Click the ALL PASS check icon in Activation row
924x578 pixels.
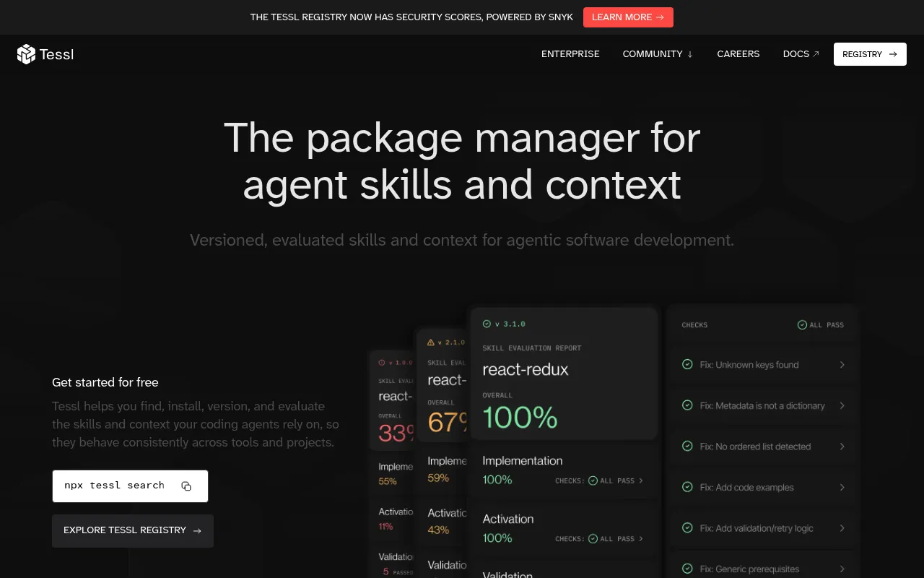593,539
